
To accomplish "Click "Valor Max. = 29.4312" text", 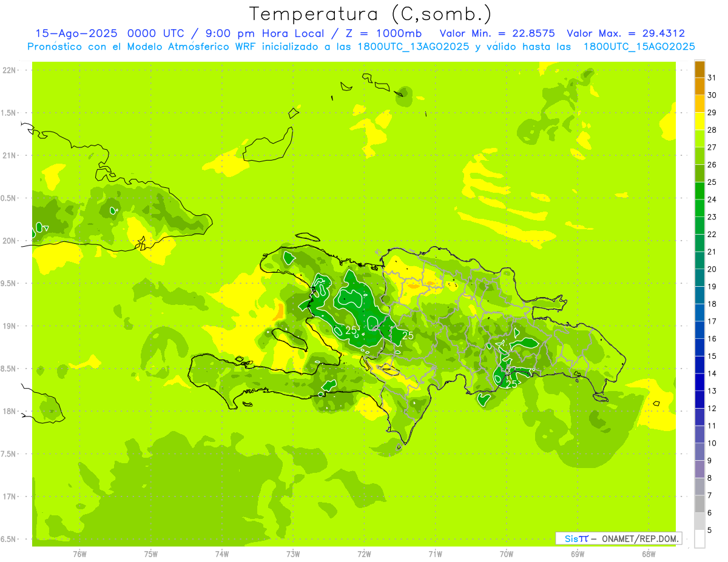I will [x=625, y=33].
